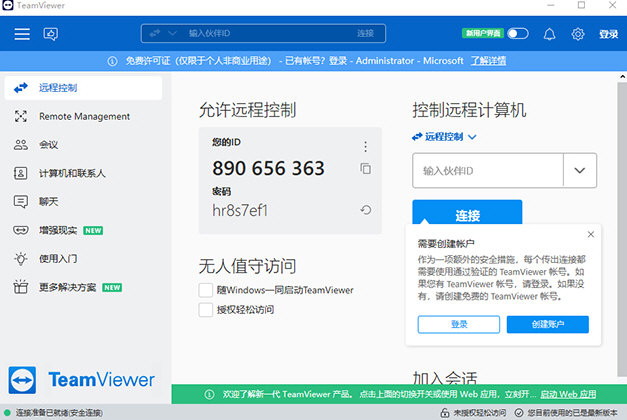Click the 未授权轻松访问 status text
The width and height of the screenshot is (627, 420).
coord(479,413)
